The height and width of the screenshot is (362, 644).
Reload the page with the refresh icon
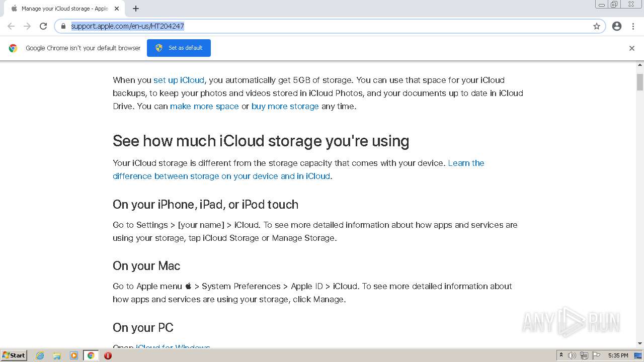[x=43, y=26]
